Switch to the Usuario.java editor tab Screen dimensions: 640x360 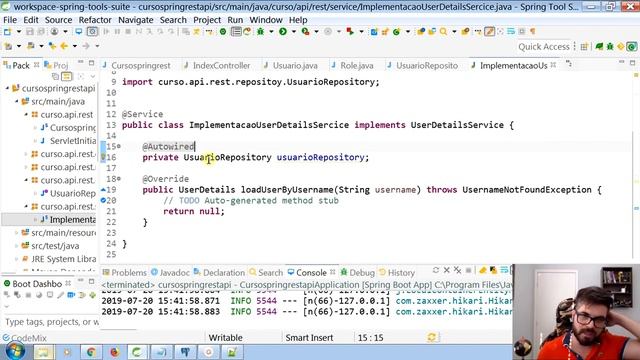pyautogui.click(x=291, y=65)
